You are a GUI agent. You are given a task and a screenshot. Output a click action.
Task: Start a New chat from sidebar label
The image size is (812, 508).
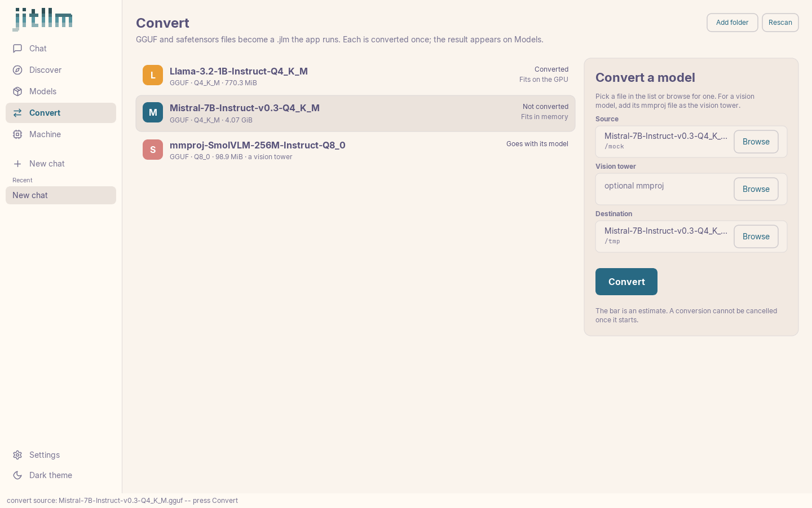click(47, 164)
